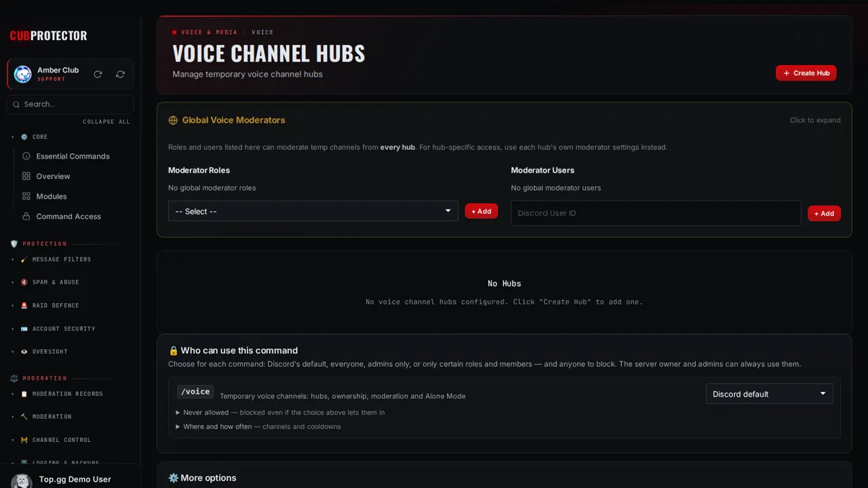Expand the 'Never allowed' disclosure

280,412
